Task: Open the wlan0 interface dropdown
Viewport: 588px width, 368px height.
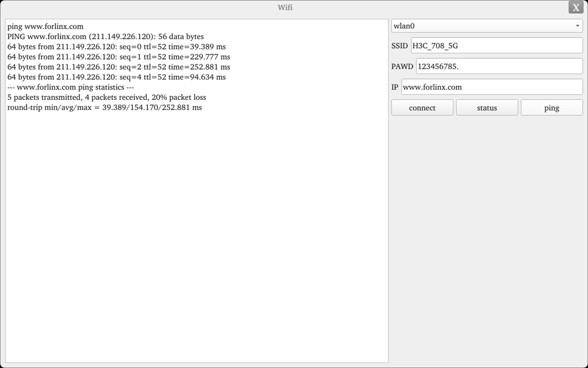Action: [487, 26]
